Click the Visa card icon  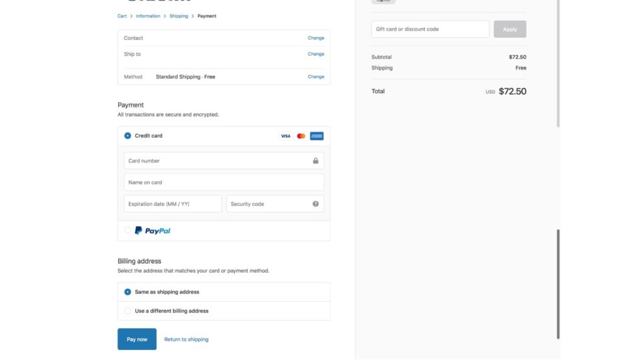286,136
